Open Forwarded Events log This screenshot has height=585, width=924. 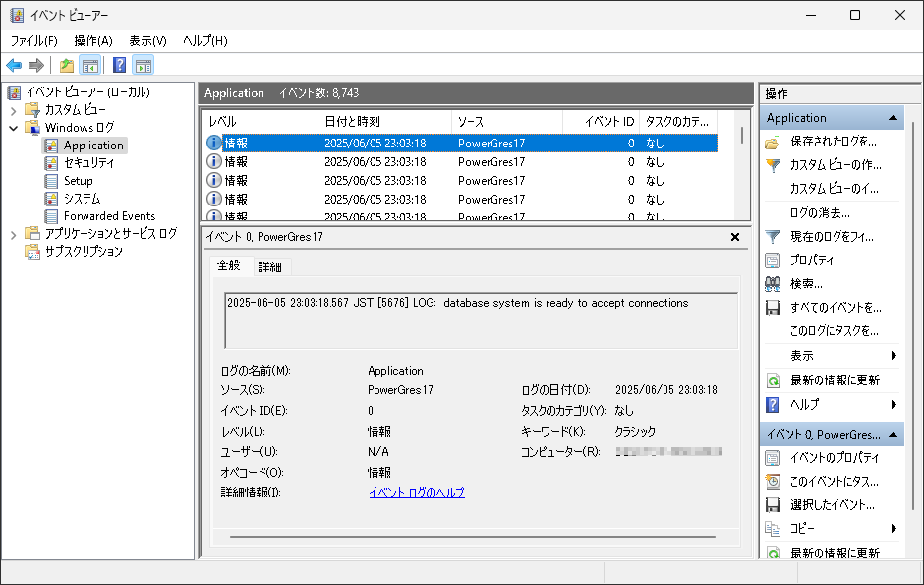click(x=110, y=215)
